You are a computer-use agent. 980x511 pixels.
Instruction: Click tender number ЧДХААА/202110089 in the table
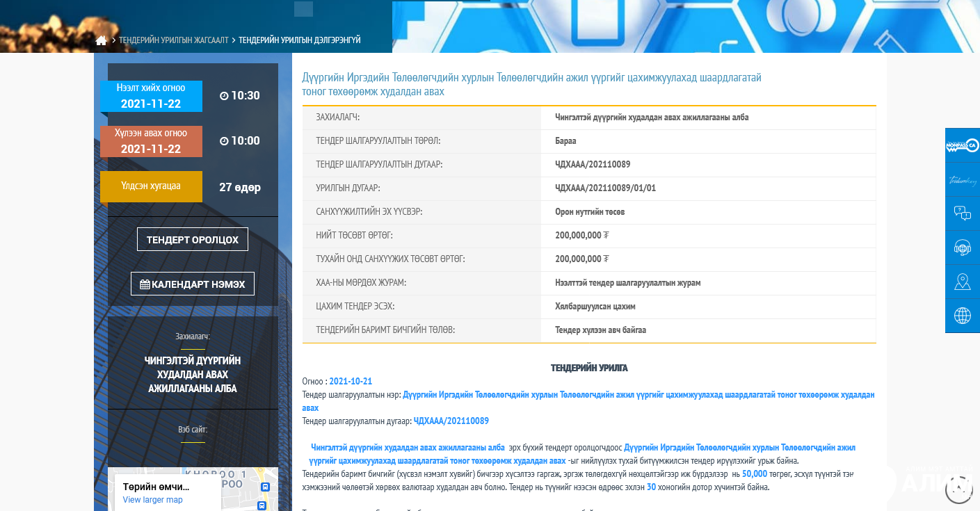point(593,165)
